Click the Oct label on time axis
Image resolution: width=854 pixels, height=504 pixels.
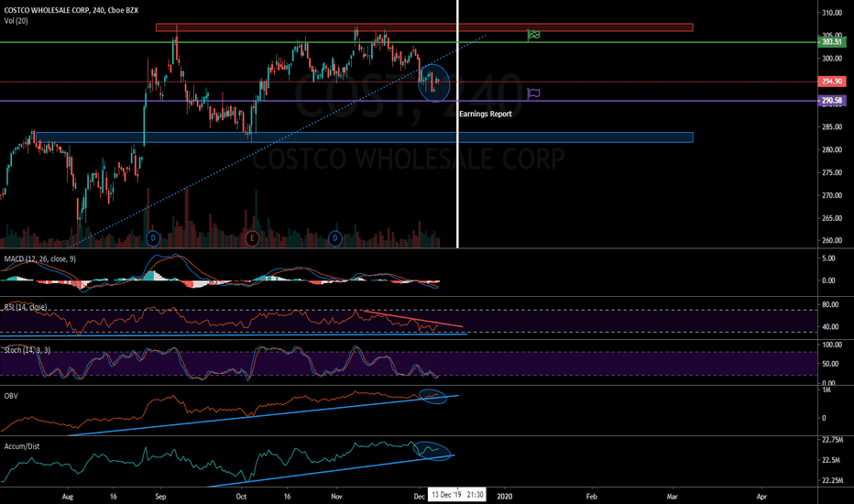[241, 497]
